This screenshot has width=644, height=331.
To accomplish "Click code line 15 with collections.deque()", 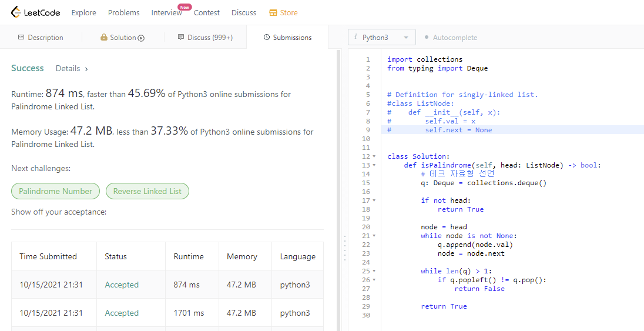I will click(484, 183).
